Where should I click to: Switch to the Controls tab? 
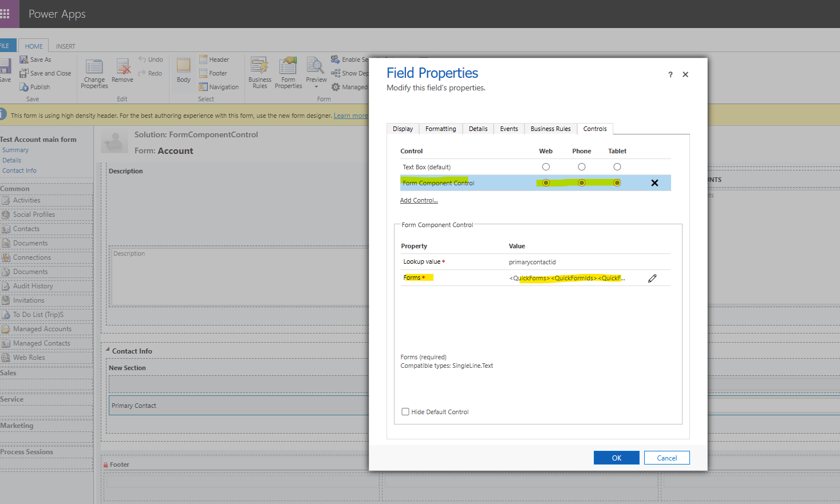click(595, 129)
